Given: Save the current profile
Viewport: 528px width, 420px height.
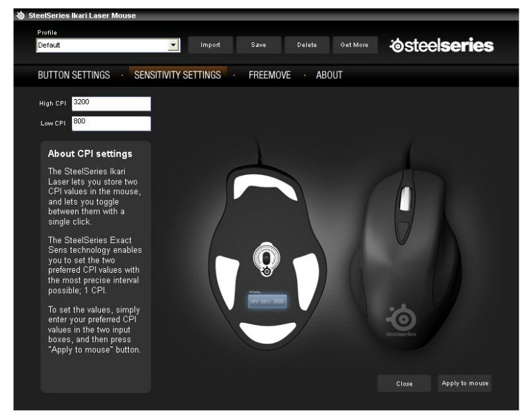Looking at the screenshot, I should click(x=259, y=45).
